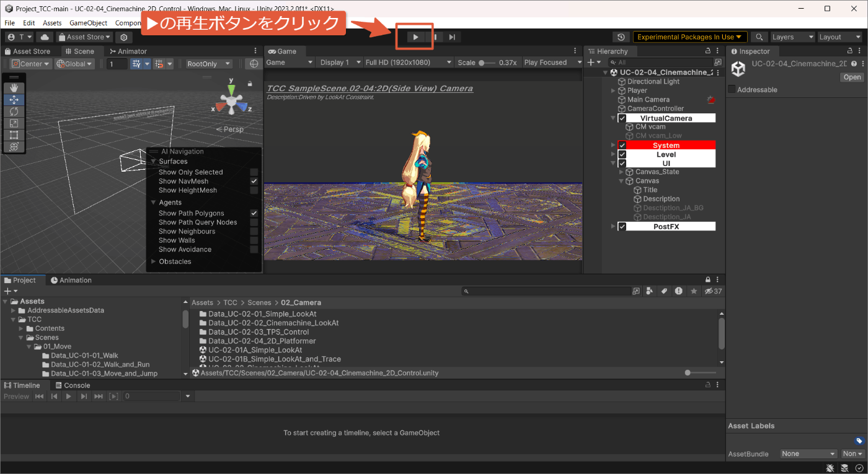Click Project filter by label tag icon
Viewport: 868px width, 474px height.
[664, 291]
